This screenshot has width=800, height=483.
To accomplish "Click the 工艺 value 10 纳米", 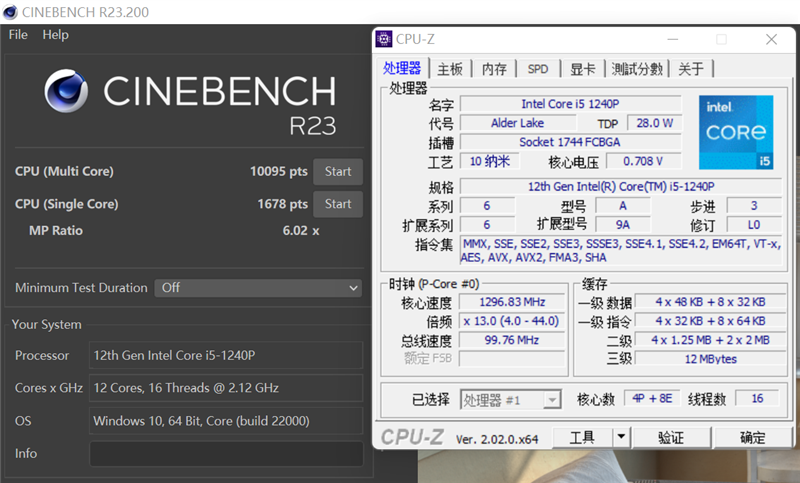I will tap(490, 161).
